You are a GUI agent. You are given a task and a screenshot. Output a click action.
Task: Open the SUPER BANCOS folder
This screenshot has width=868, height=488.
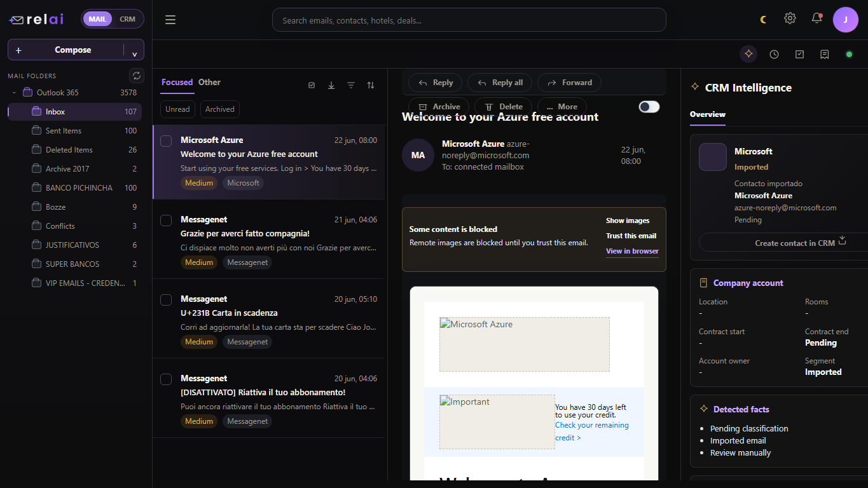(x=75, y=264)
